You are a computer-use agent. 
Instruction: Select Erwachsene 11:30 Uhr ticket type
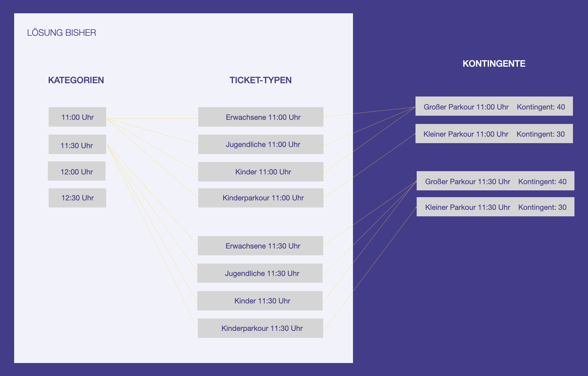click(x=260, y=246)
